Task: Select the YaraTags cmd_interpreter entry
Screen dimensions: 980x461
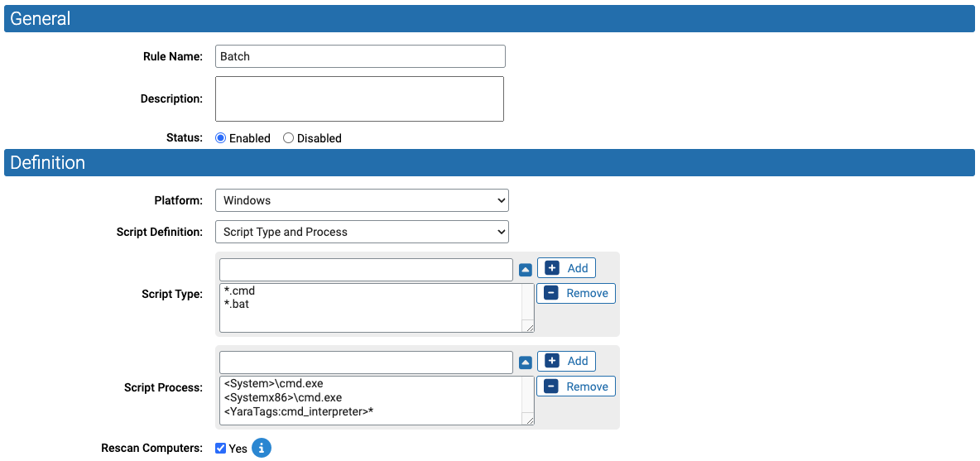Action: (298, 411)
